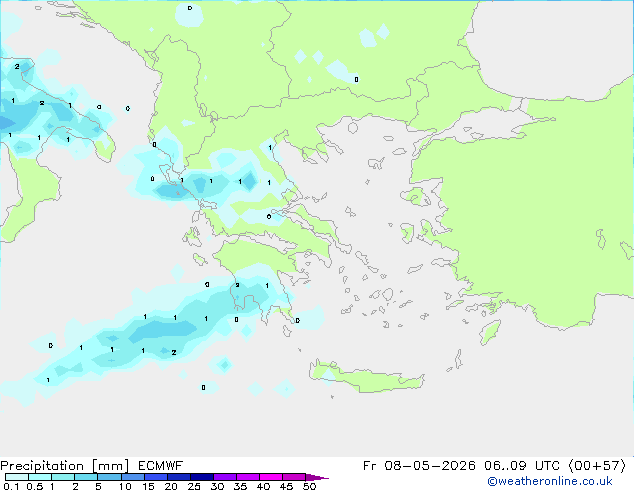Screen dimensions: 634x490
Task: Click the legend value '40'
Action: click(x=263, y=486)
